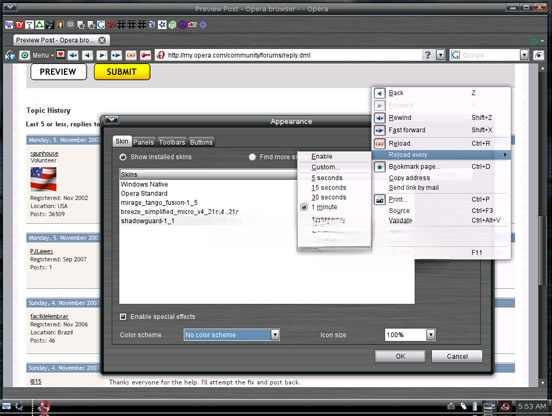The width and height of the screenshot is (552, 416).
Task: Click the red TV bookmark icon
Action: pos(19,25)
